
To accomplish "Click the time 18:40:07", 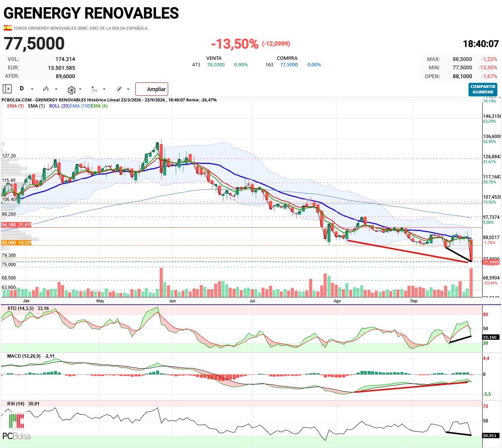I will point(481,44).
